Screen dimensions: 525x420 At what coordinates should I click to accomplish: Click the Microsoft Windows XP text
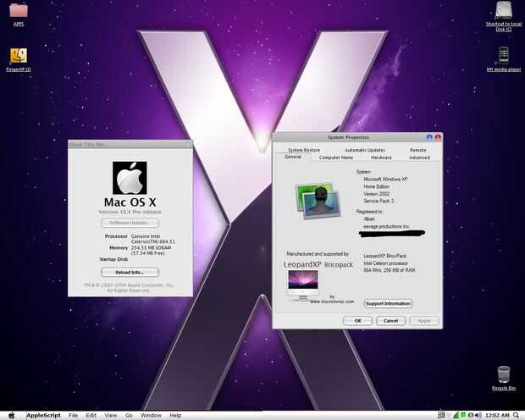click(385, 180)
